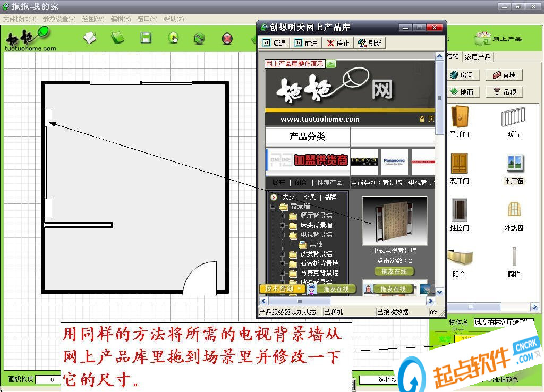
Task: Click the 品牌 filter link
Action: click(330, 197)
